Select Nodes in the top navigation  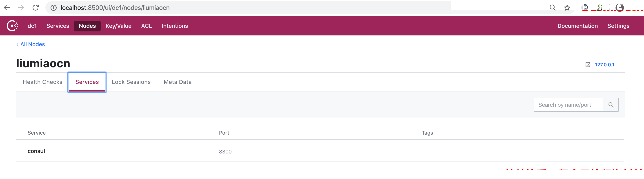coord(87,26)
